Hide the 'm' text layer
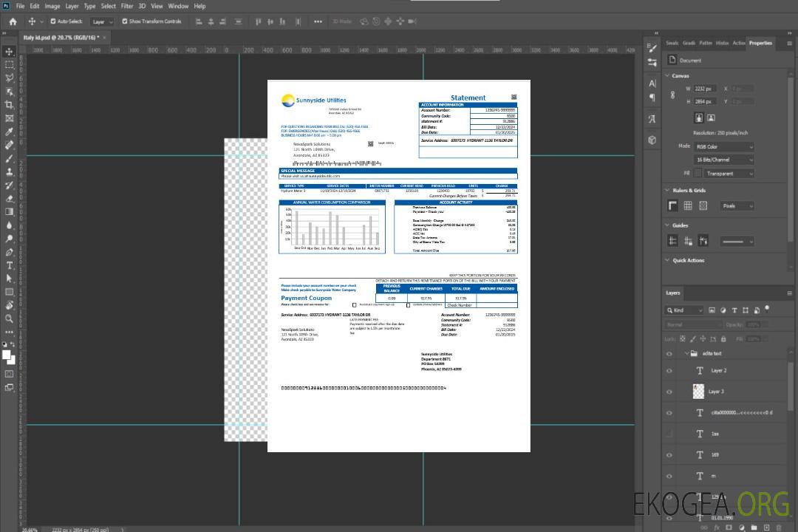 click(x=669, y=477)
